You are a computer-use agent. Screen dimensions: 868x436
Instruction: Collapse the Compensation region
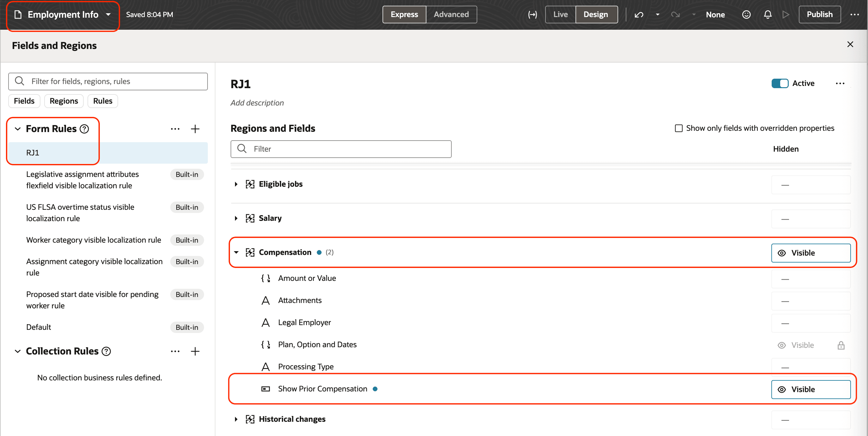[236, 252]
